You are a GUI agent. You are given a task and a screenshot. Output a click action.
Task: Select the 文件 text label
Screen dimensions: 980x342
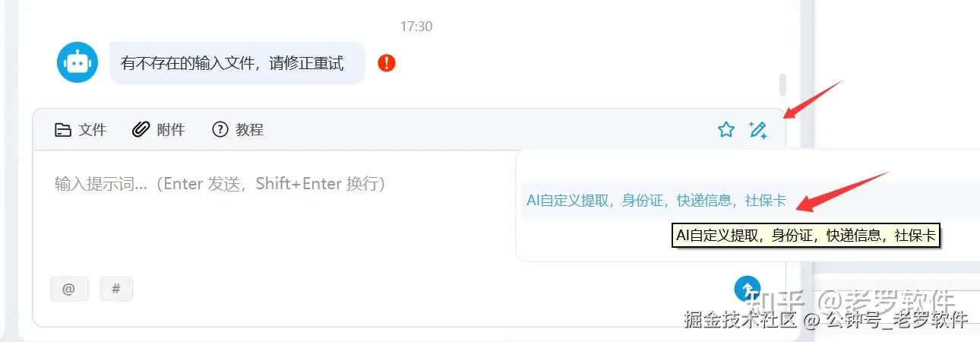93,130
